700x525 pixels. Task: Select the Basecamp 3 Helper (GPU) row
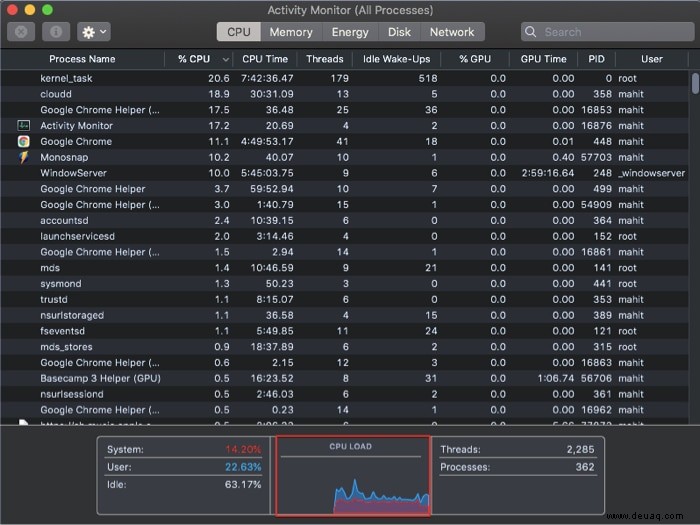[344, 379]
